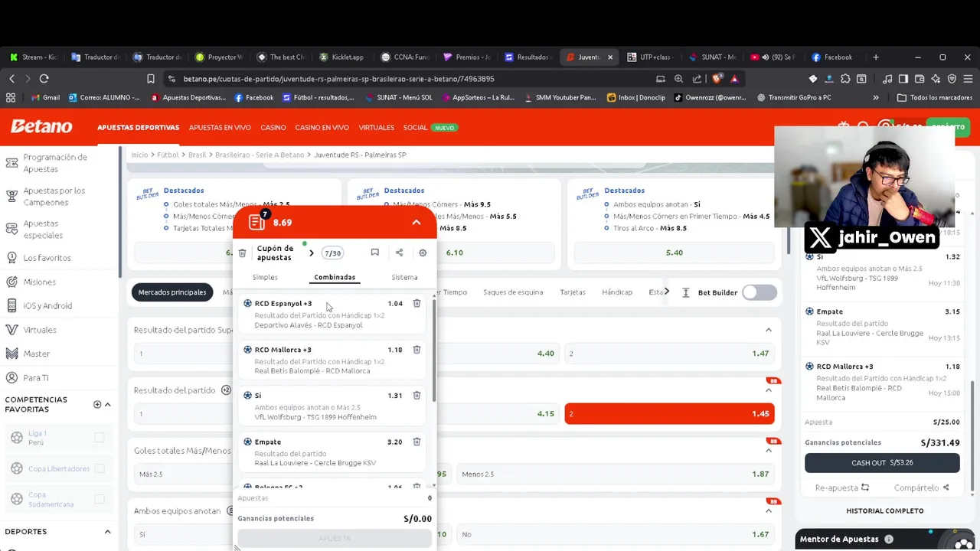Cash out the bet for S/53.26

pyautogui.click(x=882, y=463)
